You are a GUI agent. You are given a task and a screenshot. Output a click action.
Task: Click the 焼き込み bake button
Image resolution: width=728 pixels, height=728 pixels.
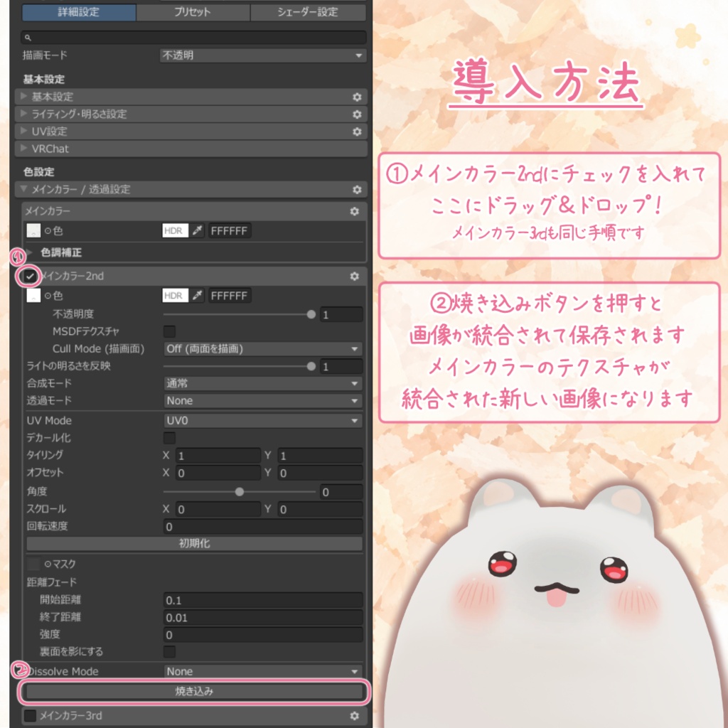(x=194, y=691)
